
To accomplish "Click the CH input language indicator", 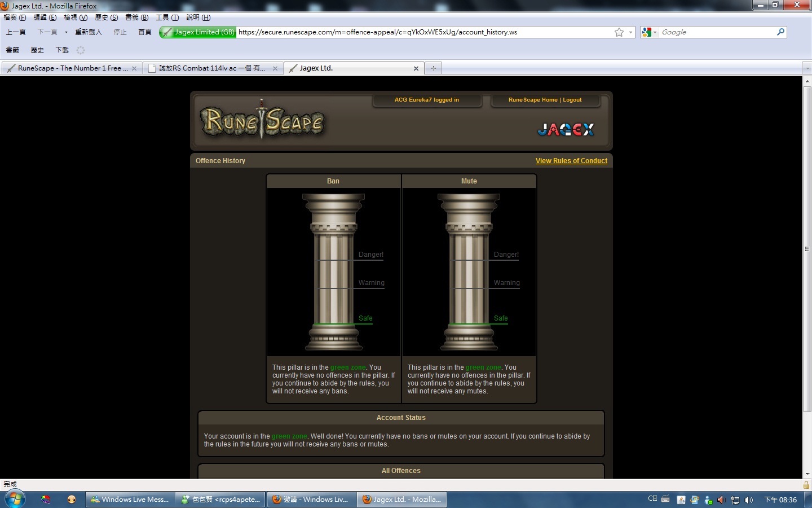I will [652, 499].
